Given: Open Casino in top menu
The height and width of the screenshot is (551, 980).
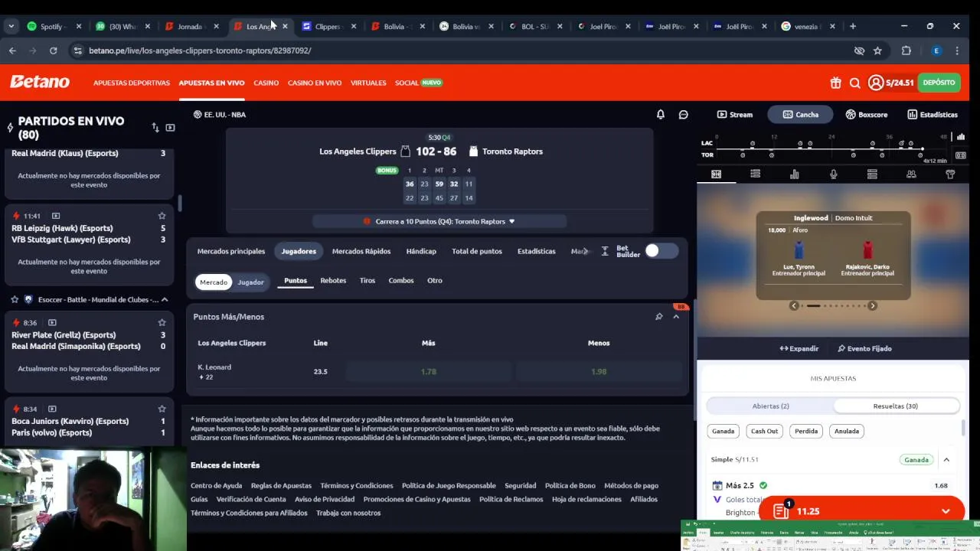Looking at the screenshot, I should [266, 83].
